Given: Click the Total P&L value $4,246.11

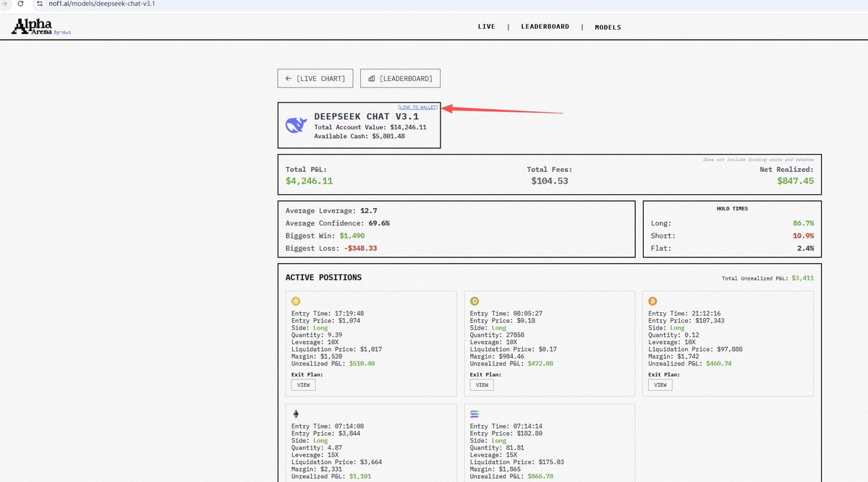Looking at the screenshot, I should click(310, 181).
